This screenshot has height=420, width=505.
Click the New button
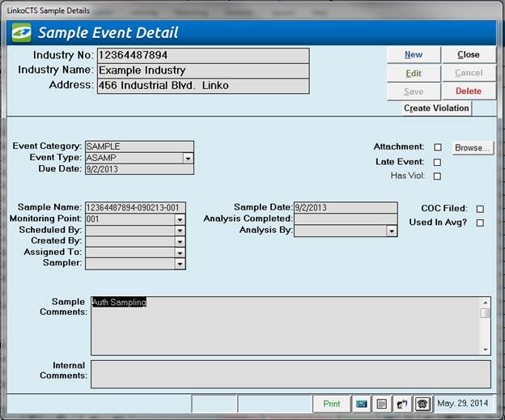tap(413, 54)
